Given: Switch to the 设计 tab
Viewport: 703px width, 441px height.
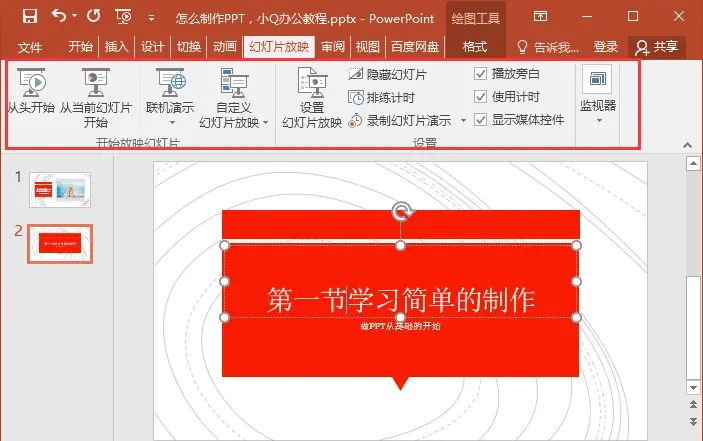Looking at the screenshot, I should click(152, 47).
